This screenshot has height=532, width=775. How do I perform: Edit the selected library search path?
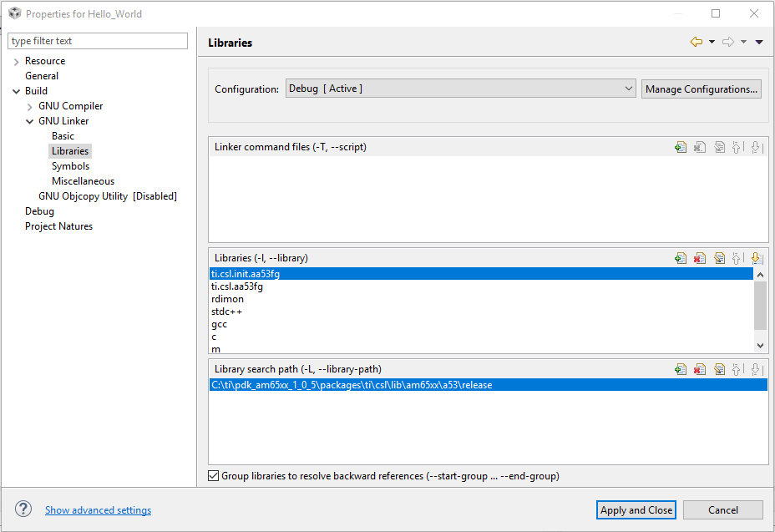coord(719,369)
